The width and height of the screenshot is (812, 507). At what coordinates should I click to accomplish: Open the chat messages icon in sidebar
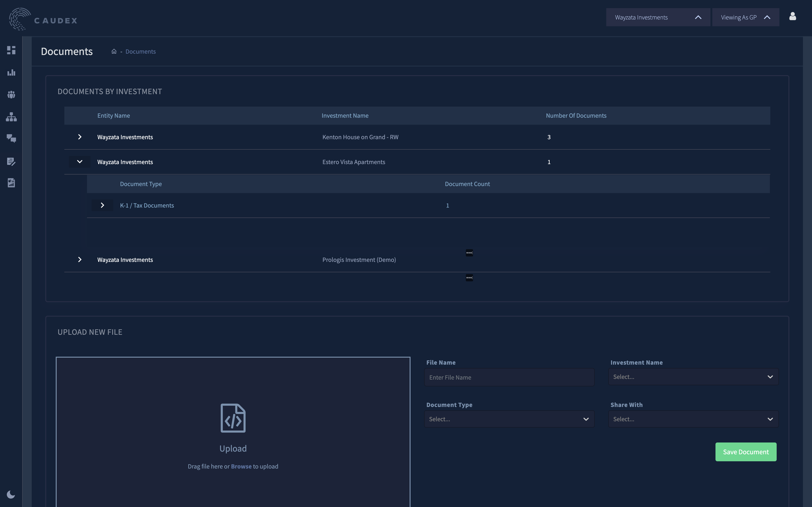tap(11, 139)
